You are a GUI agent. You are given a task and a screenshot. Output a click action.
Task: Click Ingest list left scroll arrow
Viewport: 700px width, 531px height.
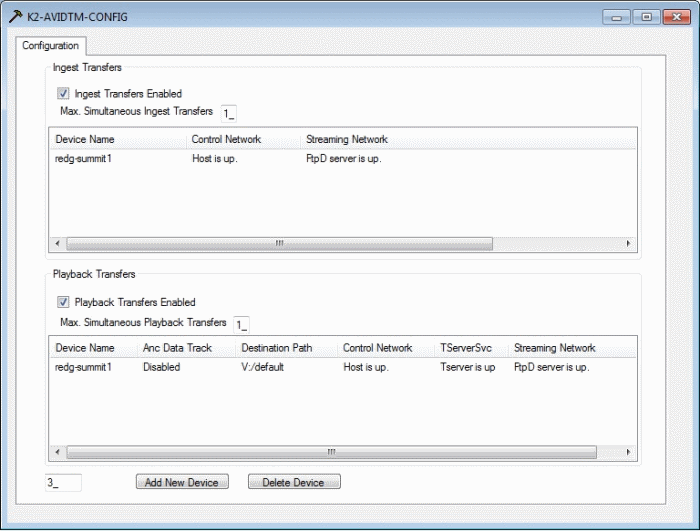57,244
